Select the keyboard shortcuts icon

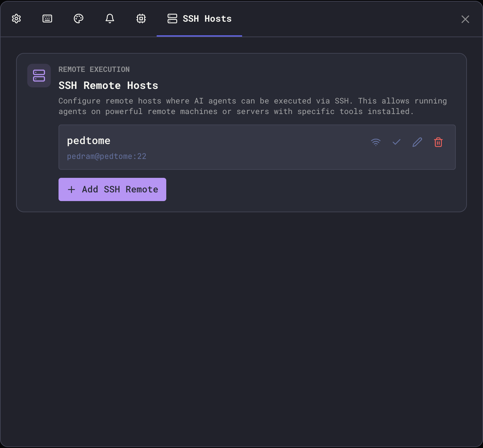pos(47,19)
